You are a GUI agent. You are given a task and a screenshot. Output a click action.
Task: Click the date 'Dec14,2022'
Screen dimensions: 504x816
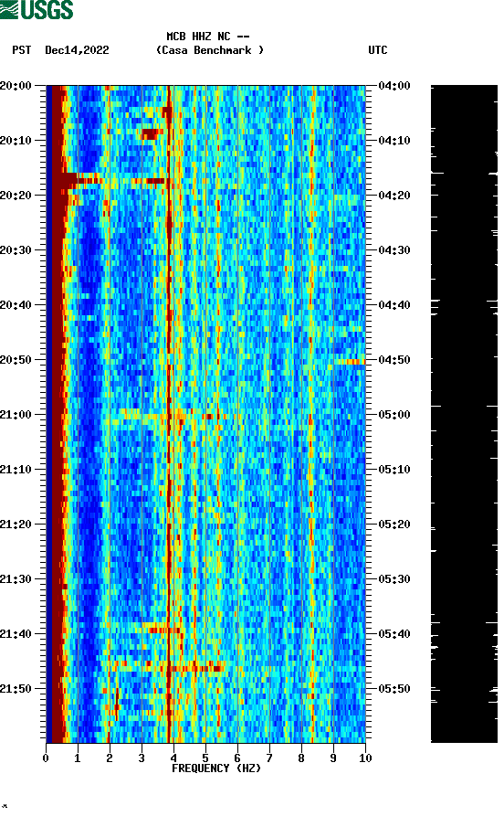(77, 50)
